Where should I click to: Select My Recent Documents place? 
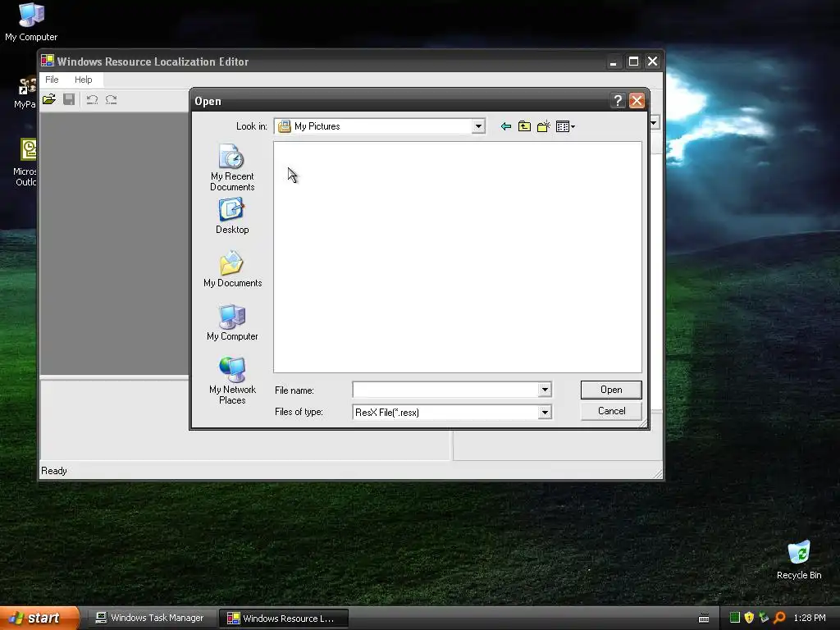232,167
